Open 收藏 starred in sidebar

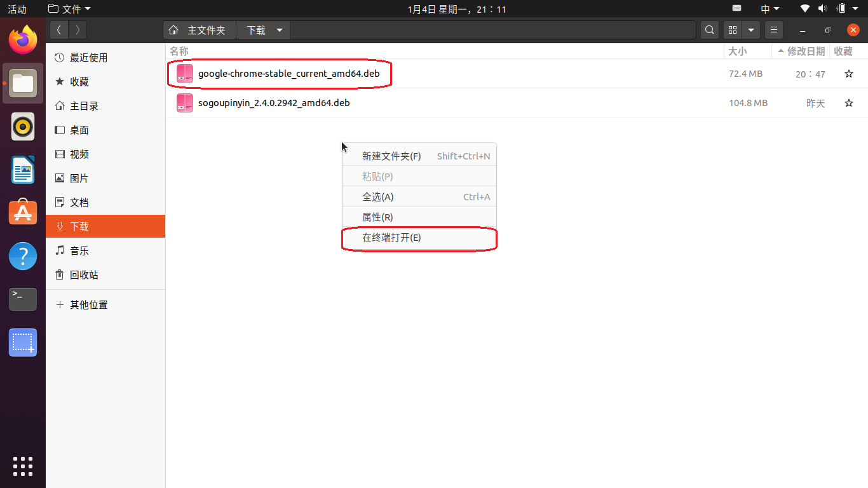click(x=105, y=81)
